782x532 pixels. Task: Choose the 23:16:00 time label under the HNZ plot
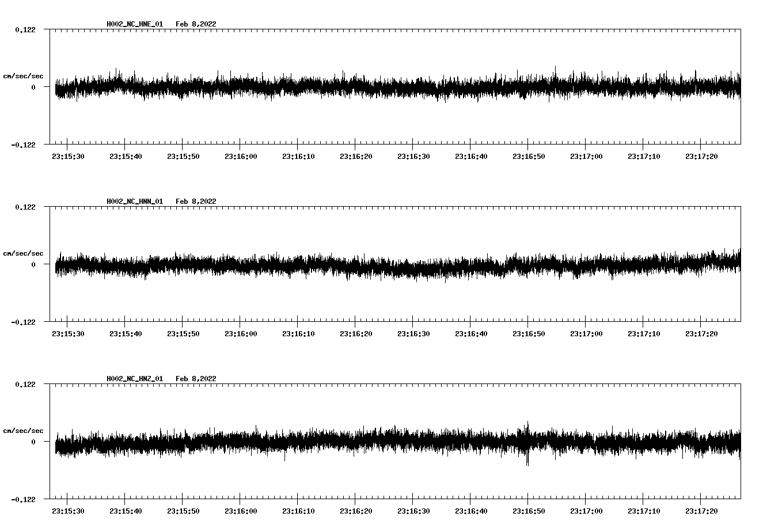click(x=241, y=511)
